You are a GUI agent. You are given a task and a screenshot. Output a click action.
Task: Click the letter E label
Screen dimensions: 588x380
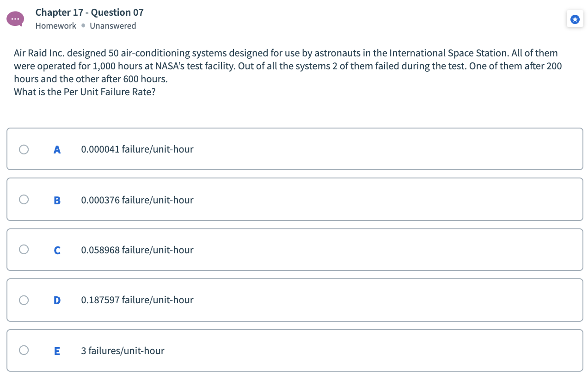(x=57, y=350)
